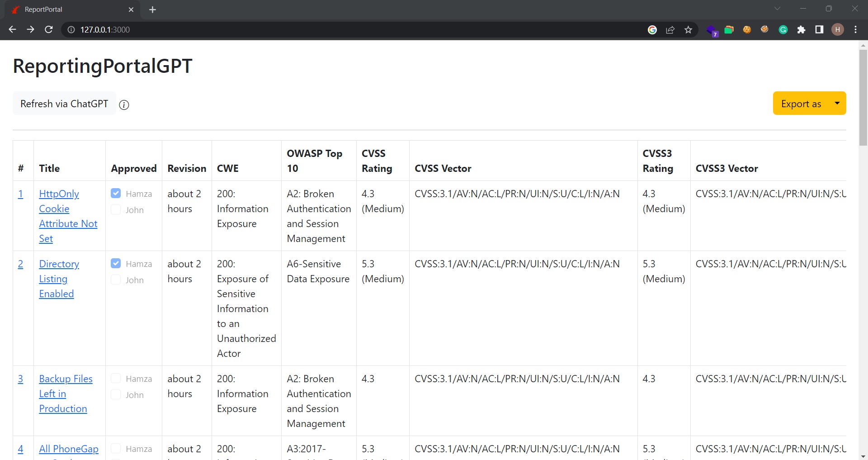The height and width of the screenshot is (460, 868).
Task: Click the Google icon in address bar
Action: (x=652, y=29)
